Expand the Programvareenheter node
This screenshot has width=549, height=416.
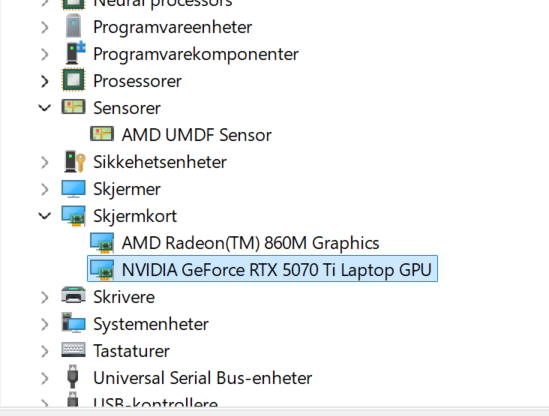(45, 27)
